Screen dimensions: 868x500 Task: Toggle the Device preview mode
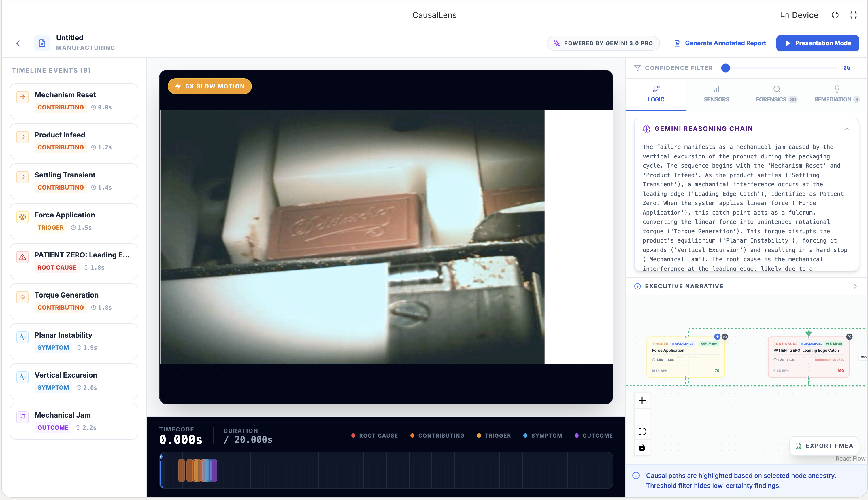click(799, 15)
